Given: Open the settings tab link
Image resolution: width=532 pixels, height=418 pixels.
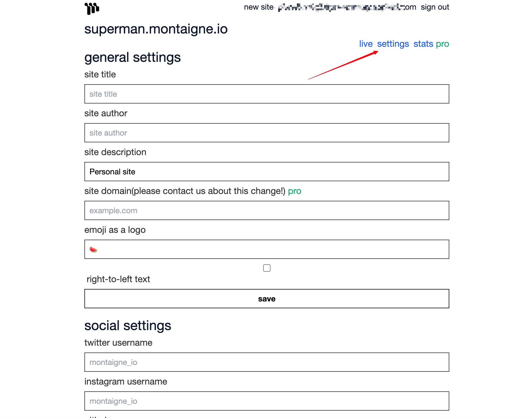Looking at the screenshot, I should pyautogui.click(x=393, y=44).
